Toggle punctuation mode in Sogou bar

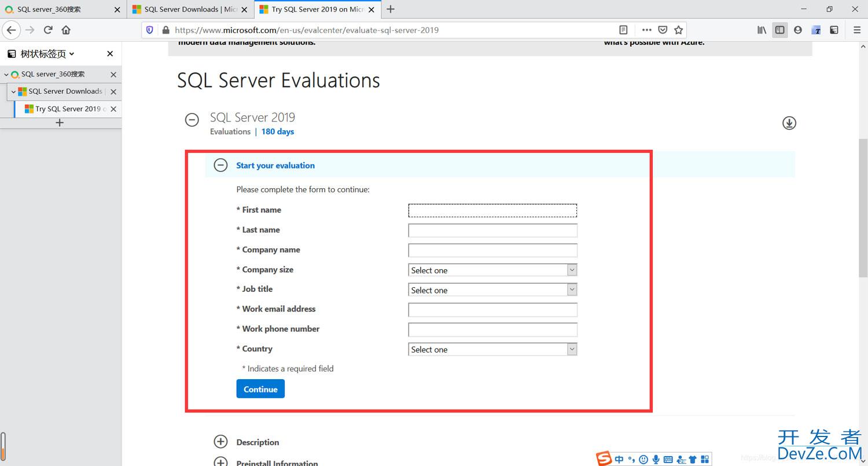point(631,459)
